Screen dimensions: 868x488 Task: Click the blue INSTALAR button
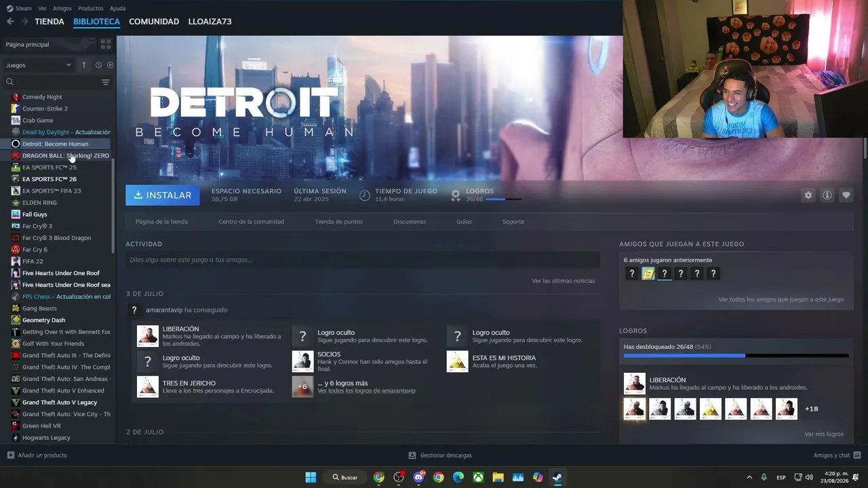[x=163, y=195]
